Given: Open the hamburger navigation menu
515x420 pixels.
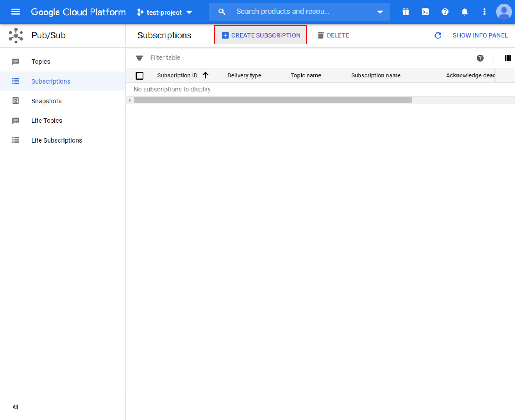Looking at the screenshot, I should 16,12.
